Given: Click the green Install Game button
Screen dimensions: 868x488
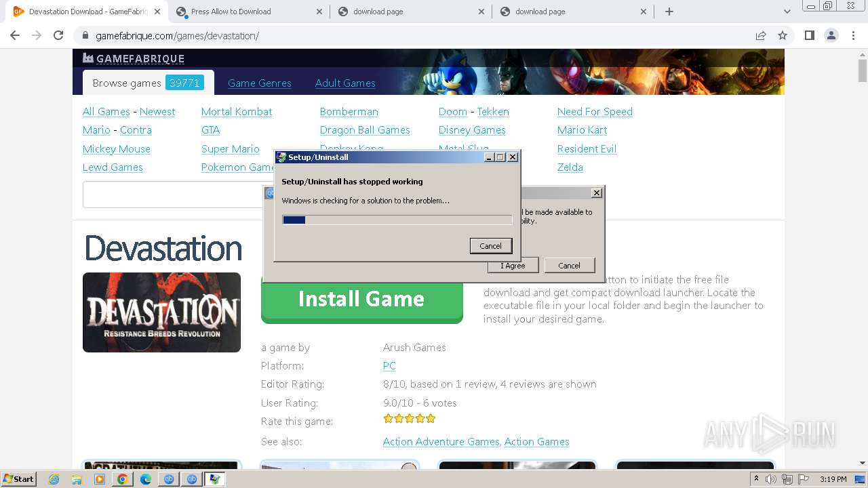Looking at the screenshot, I should (362, 299).
